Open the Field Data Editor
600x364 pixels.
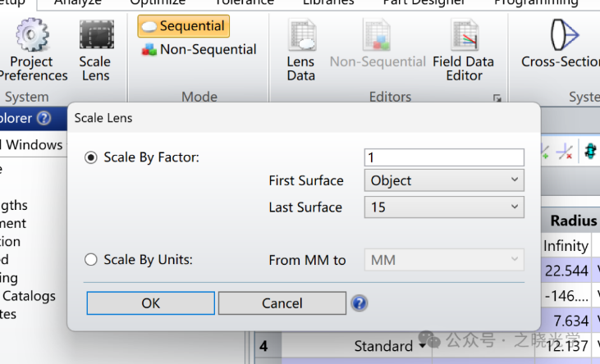point(464,37)
